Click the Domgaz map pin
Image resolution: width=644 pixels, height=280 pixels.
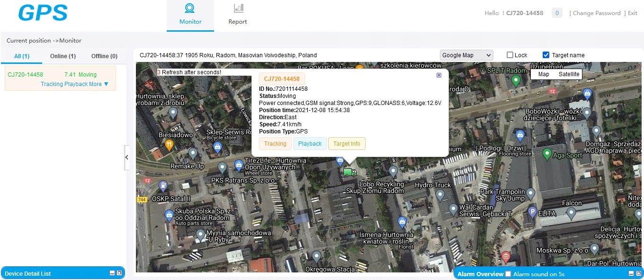point(597,132)
